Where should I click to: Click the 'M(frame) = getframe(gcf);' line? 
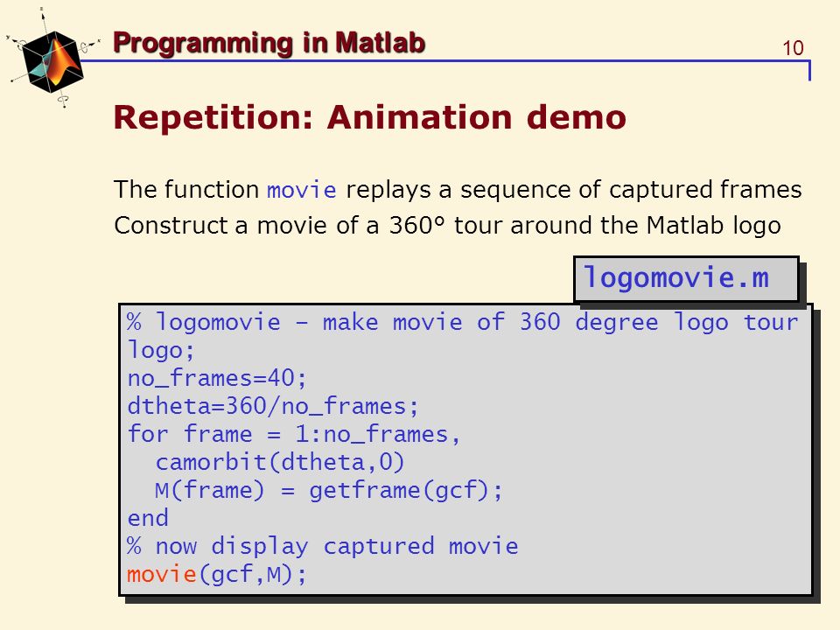329,490
